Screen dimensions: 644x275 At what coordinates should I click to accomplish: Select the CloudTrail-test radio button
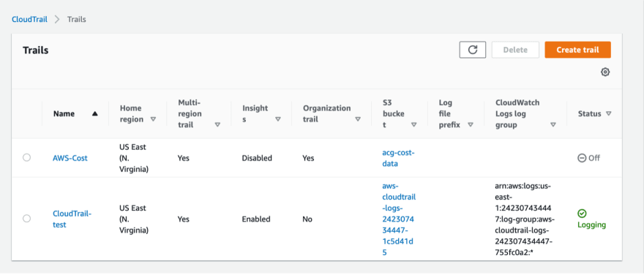click(26, 219)
